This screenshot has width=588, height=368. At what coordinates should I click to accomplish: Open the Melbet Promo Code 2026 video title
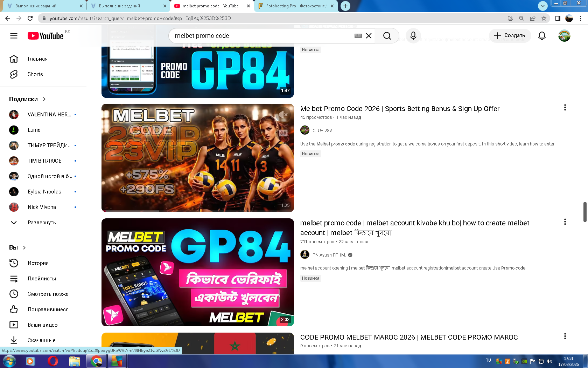point(400,109)
